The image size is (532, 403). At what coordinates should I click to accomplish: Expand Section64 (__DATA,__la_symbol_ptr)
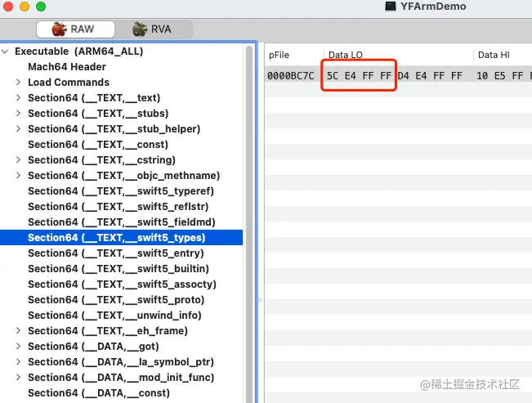point(18,362)
